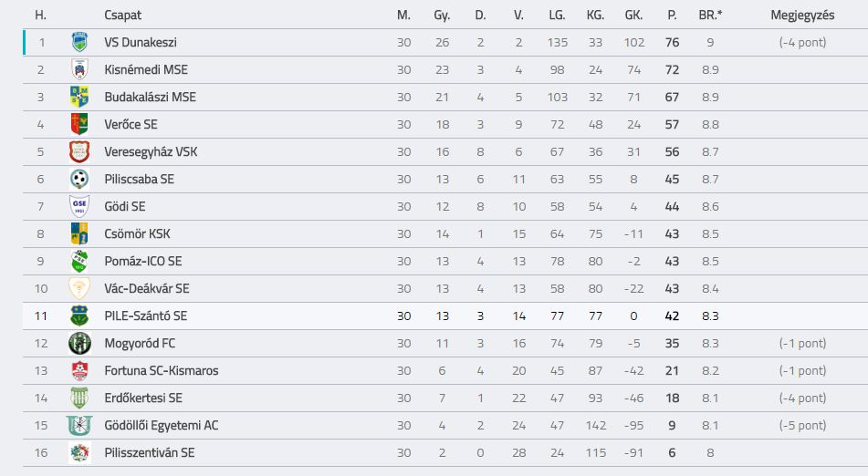
Task: Click the Veresegyház VSK badge
Action: tap(79, 151)
